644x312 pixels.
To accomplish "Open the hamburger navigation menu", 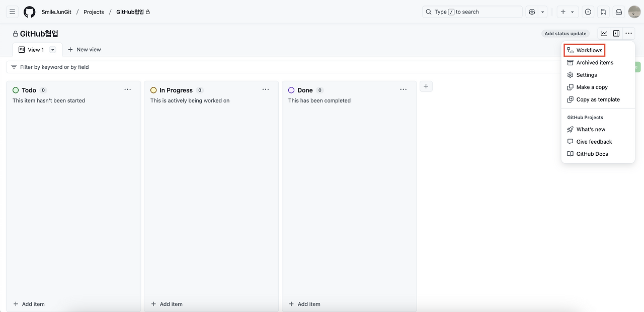I will (x=13, y=12).
